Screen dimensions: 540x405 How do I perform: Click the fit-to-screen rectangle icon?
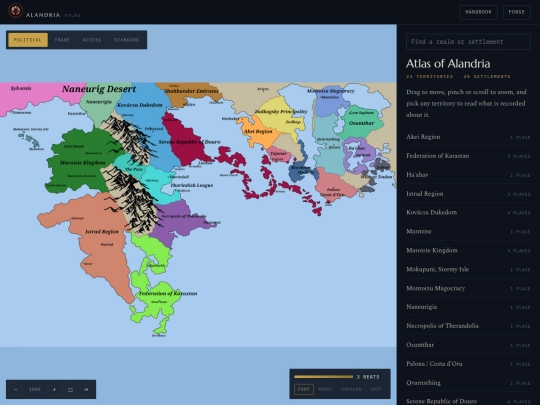tap(70, 390)
